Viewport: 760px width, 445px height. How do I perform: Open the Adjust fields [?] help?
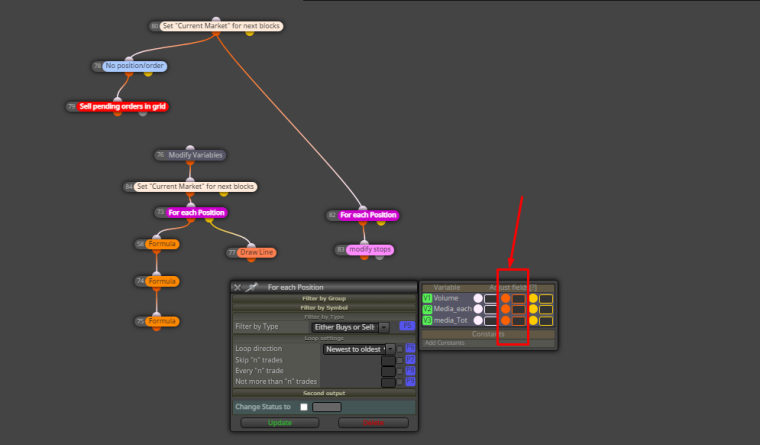pos(533,287)
